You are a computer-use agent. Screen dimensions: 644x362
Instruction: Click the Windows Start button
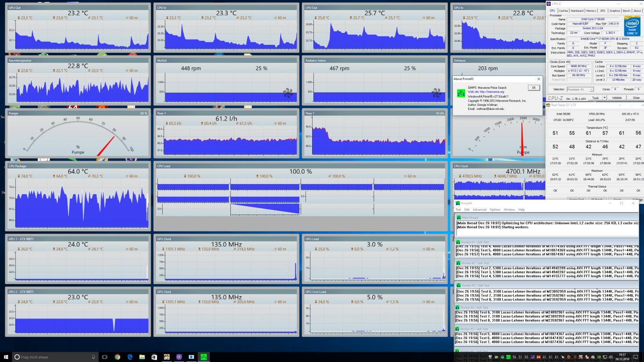(x=6, y=357)
